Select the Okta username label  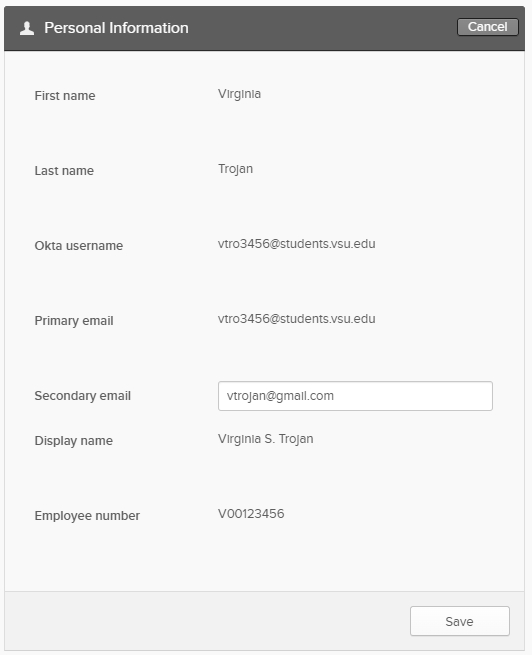point(79,246)
